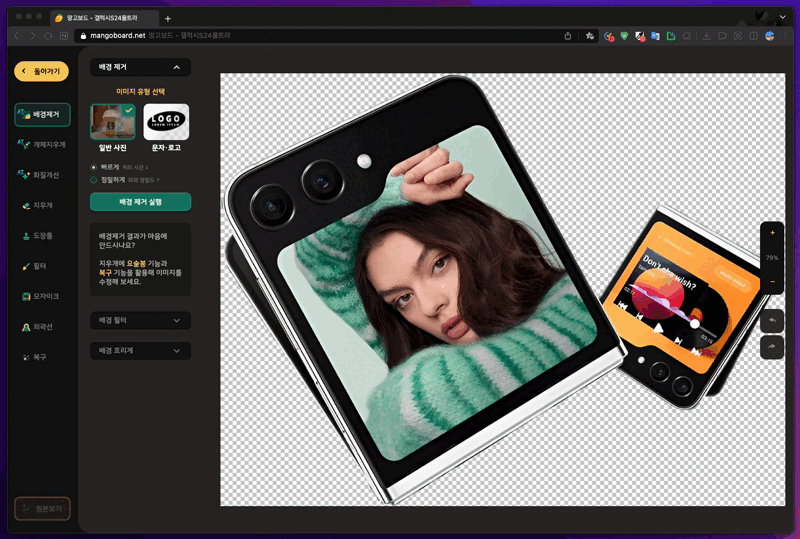
Task: Click the 원본보기 view original button
Action: coord(42,508)
